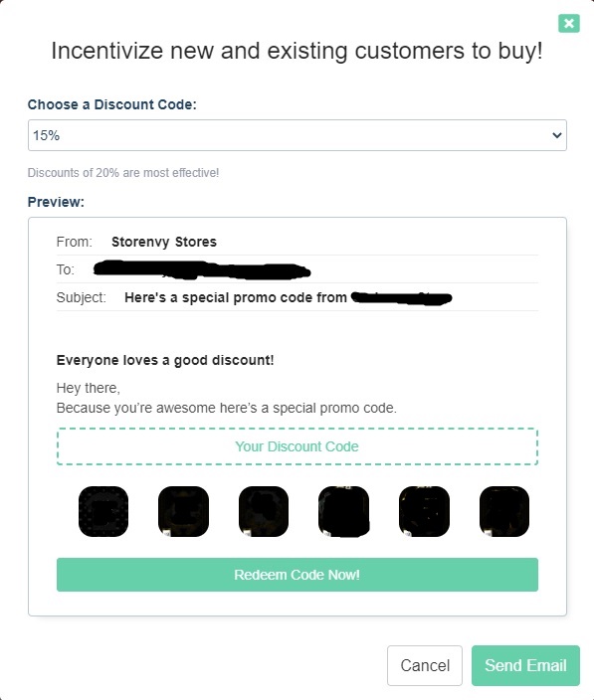Open the Choose a Discount Code dropdown
Image resolution: width=594 pixels, height=700 pixels.
click(x=297, y=135)
